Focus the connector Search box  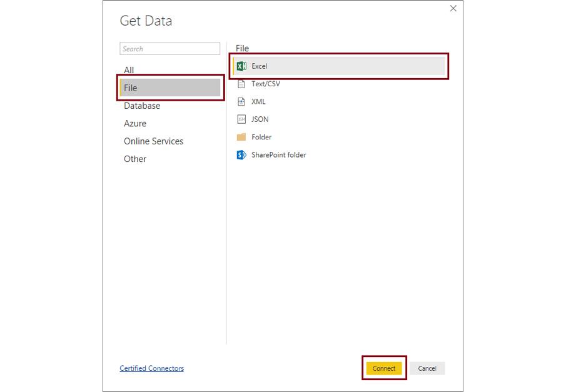(x=170, y=49)
